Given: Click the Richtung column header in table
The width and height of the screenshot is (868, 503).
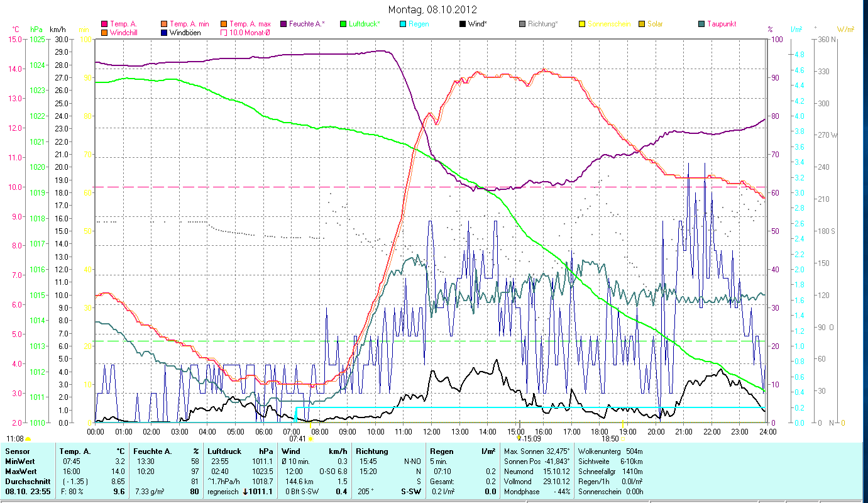Looking at the screenshot, I should click(x=372, y=451).
